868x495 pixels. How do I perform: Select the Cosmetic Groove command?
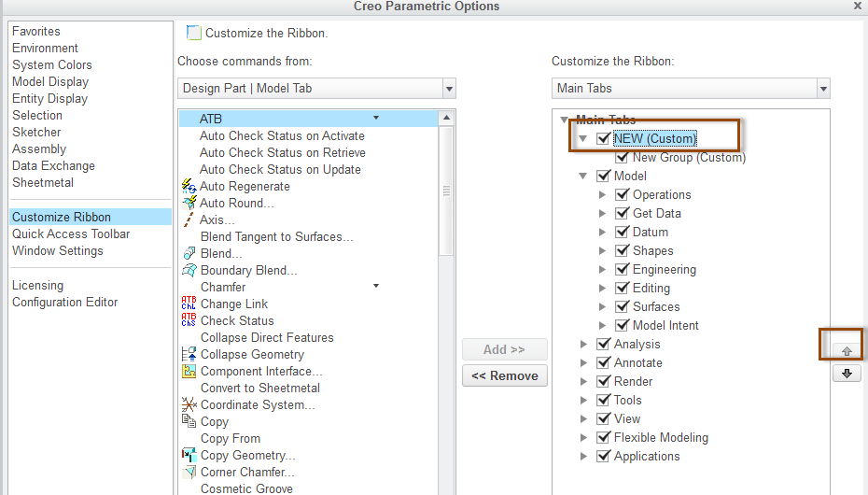click(x=246, y=488)
